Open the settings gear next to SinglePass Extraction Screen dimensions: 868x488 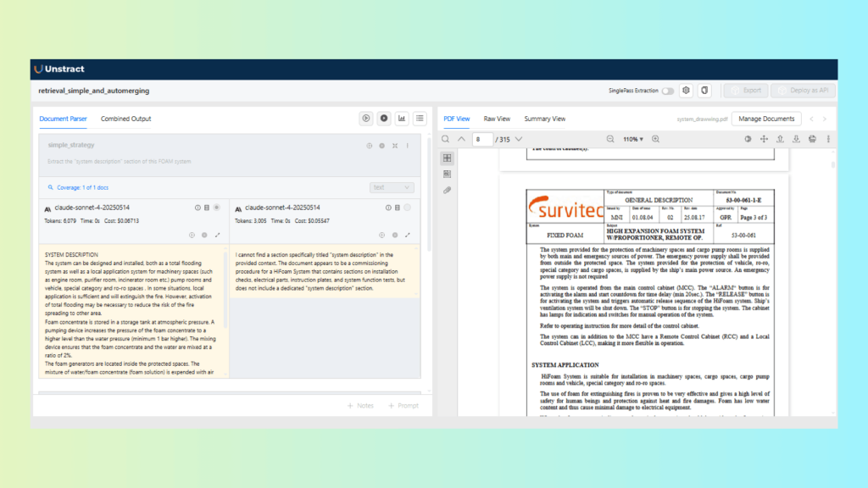[x=687, y=91]
